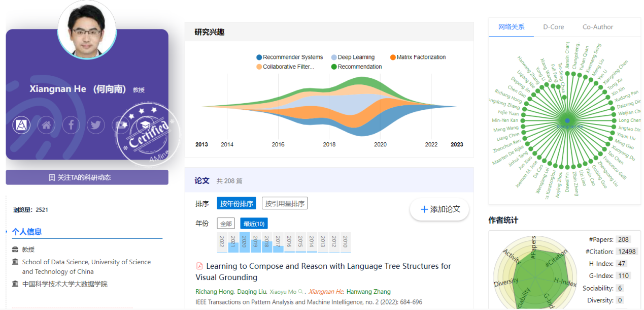Open the homepage house icon
Screen dimensions: 644x310
pos(46,125)
